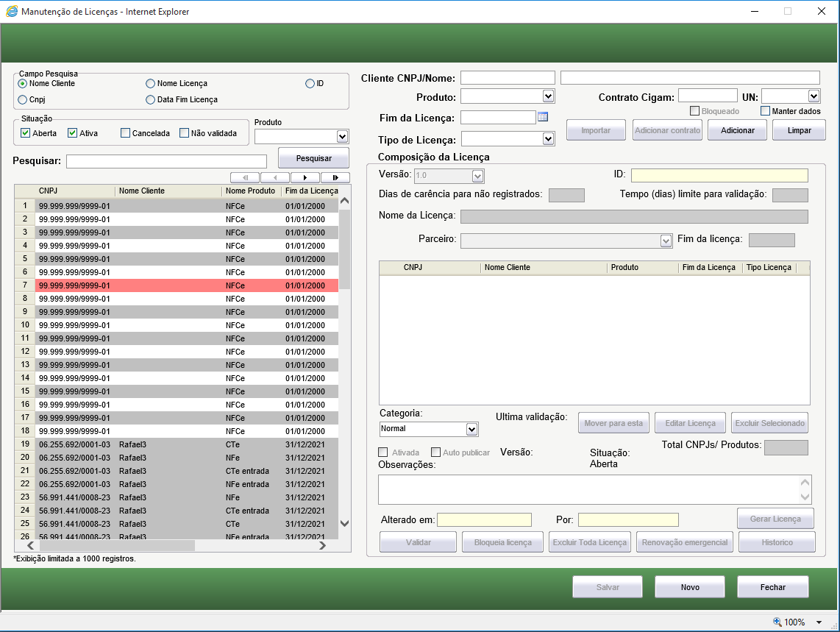Open the UN dropdown list
This screenshot has width=840, height=632.
[814, 96]
